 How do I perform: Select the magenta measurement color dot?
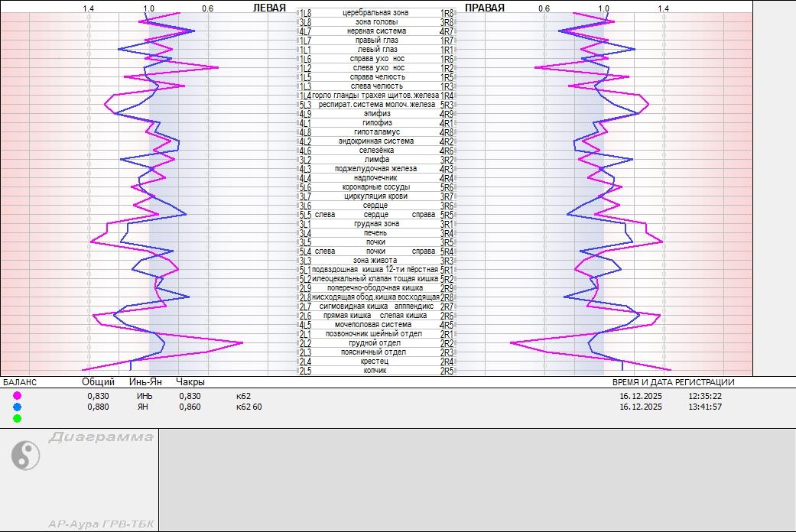pos(17,396)
